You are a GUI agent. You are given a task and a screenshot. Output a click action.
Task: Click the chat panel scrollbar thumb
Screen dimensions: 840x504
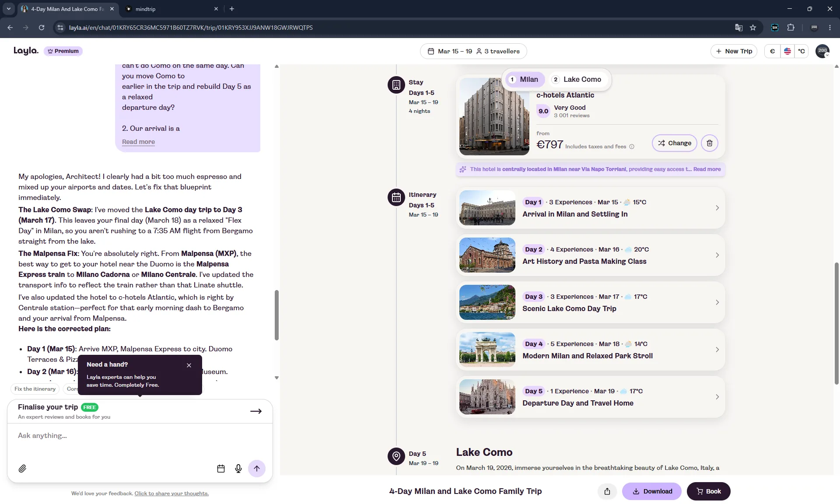tap(276, 315)
